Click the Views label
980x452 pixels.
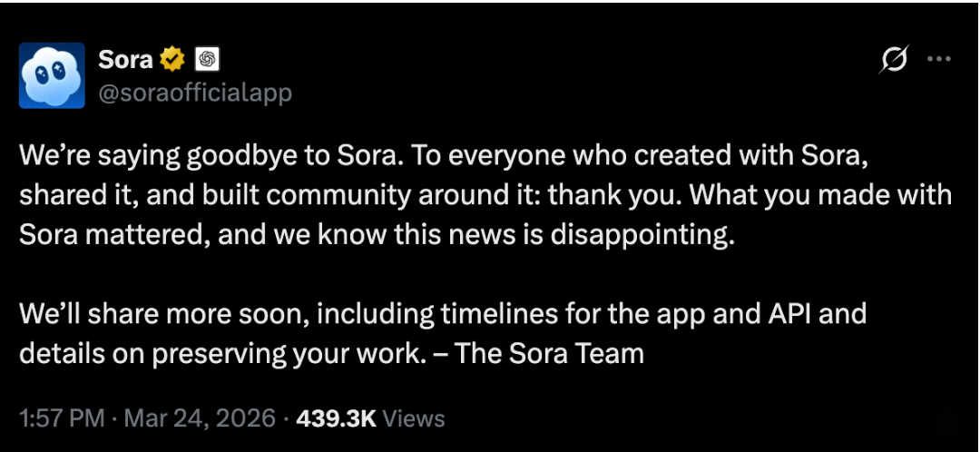(414, 418)
